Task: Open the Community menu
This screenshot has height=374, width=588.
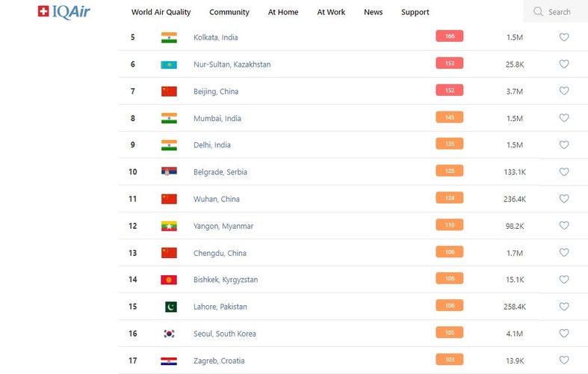Action: (229, 12)
